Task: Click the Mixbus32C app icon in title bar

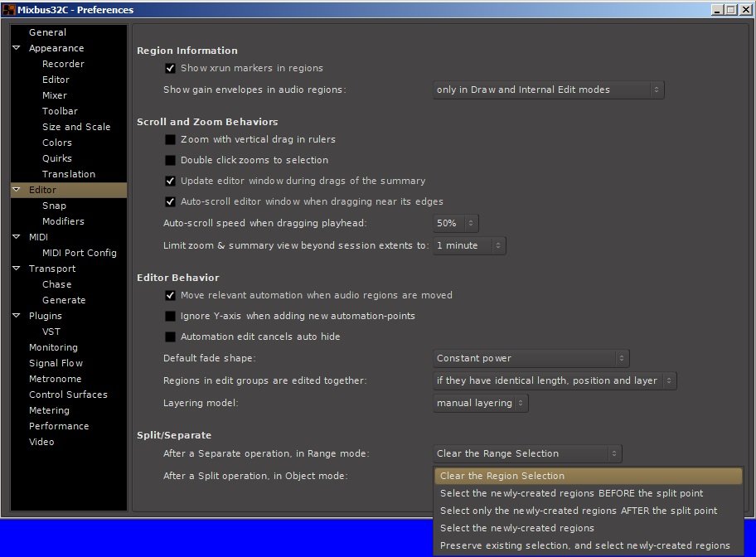Action: point(8,9)
